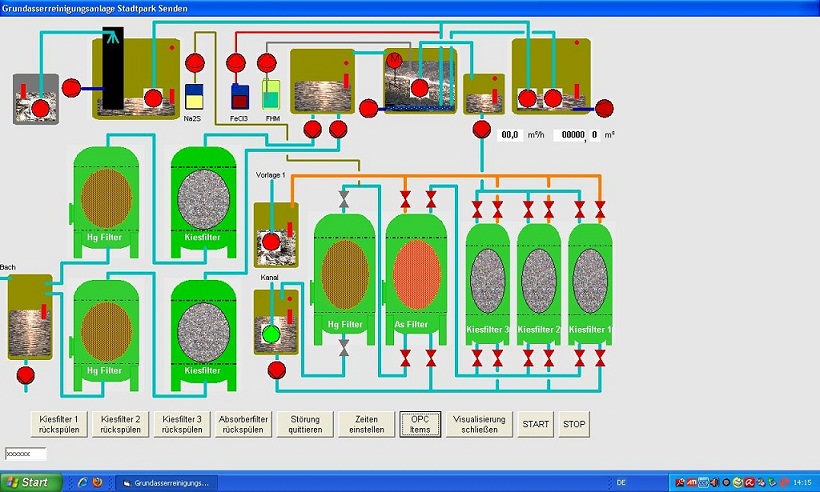This screenshot has height=492, width=820.
Task: Click the Na2S dosing tank icon
Action: [195, 97]
